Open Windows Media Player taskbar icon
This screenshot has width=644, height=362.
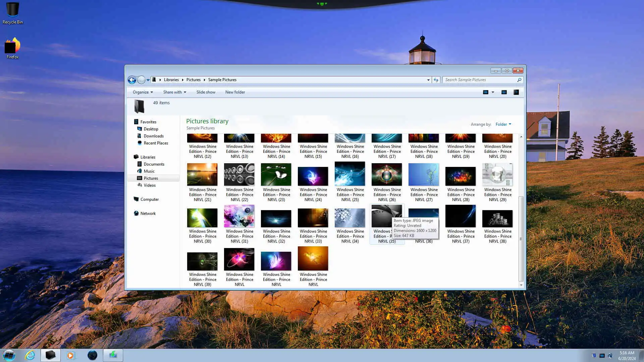[71, 355]
